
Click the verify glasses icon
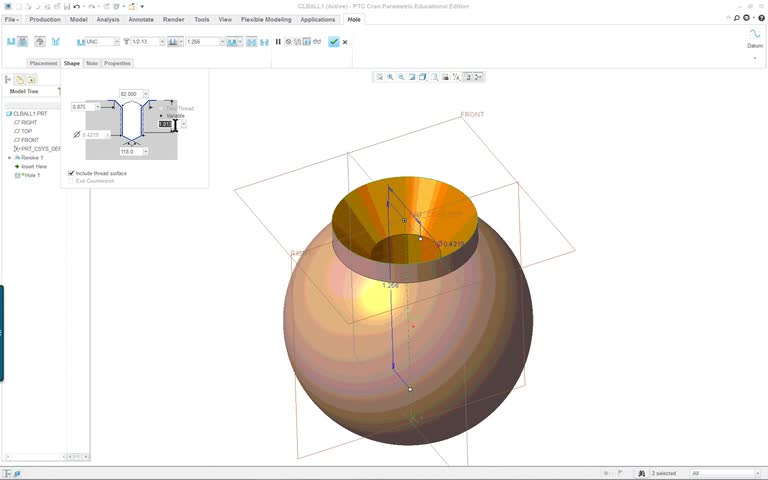317,42
